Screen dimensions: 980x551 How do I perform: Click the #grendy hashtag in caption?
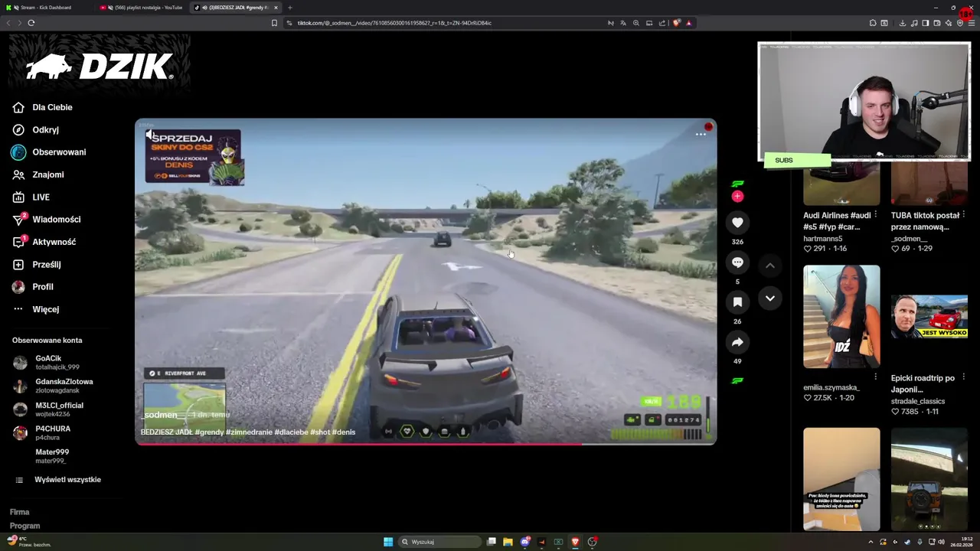point(209,432)
